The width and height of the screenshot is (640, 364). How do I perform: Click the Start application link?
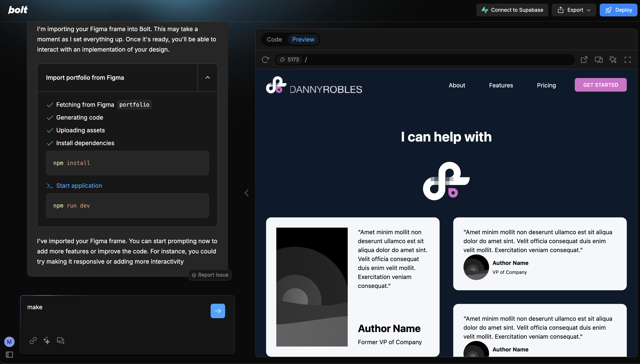(79, 185)
